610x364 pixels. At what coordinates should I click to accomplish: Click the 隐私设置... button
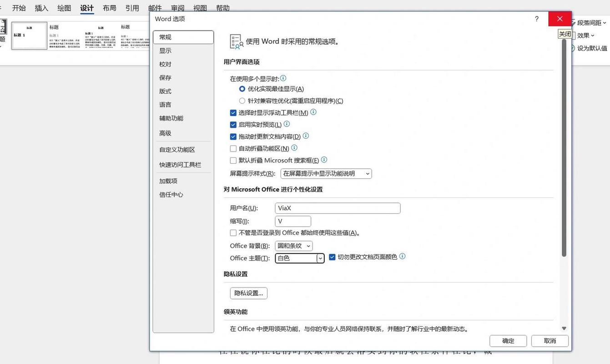pyautogui.click(x=249, y=293)
